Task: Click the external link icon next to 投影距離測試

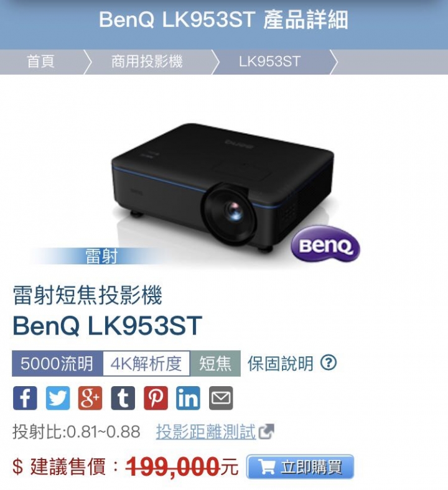Action: (266, 432)
